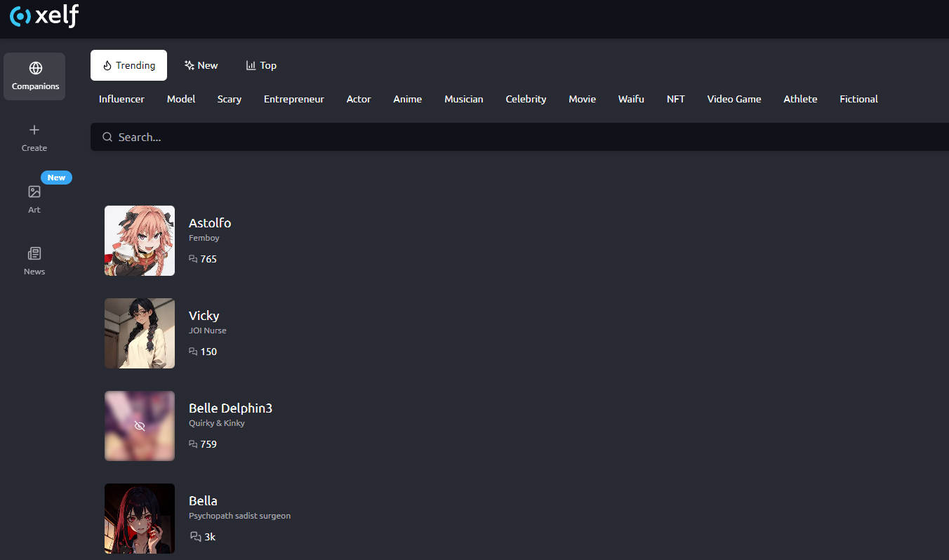Viewport: 949px width, 560px height.
Task: Click the magnifier icon in search bar
Action: pyautogui.click(x=107, y=137)
